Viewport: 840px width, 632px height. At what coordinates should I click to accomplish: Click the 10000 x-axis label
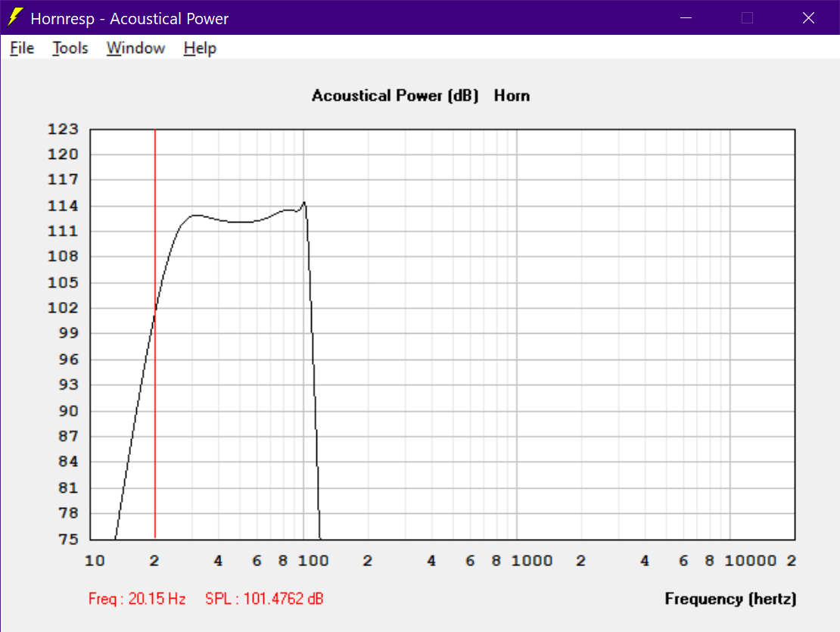pos(751,561)
